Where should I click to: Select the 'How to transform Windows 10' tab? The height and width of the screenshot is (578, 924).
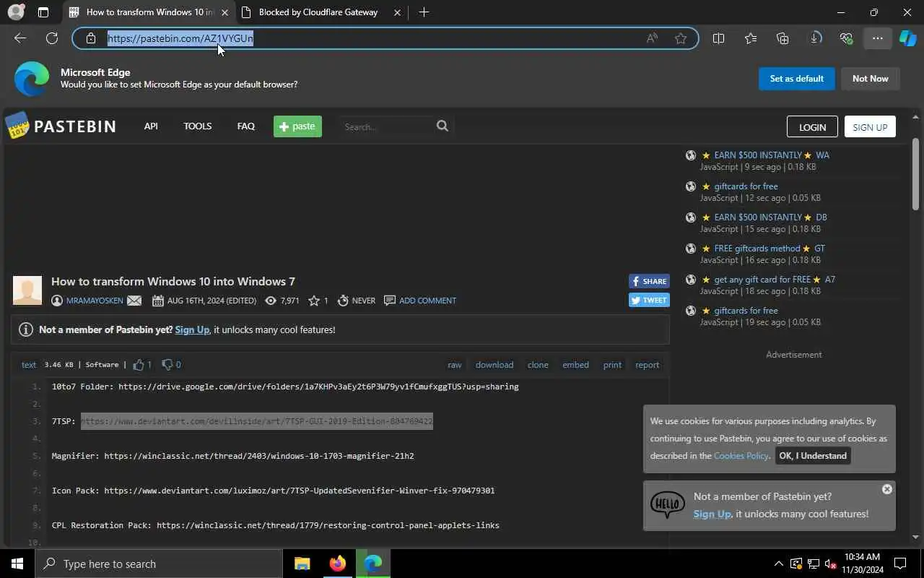click(x=149, y=12)
